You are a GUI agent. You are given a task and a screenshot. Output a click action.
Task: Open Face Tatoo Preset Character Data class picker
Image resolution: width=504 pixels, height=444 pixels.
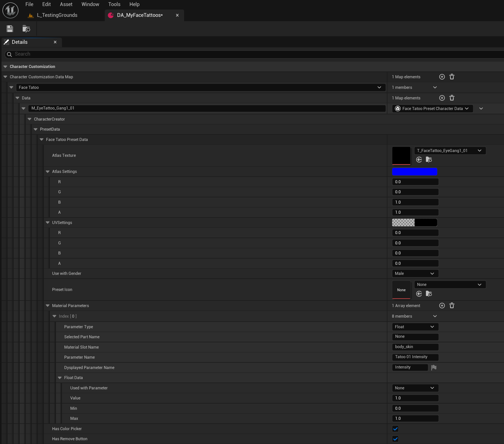(x=432, y=108)
